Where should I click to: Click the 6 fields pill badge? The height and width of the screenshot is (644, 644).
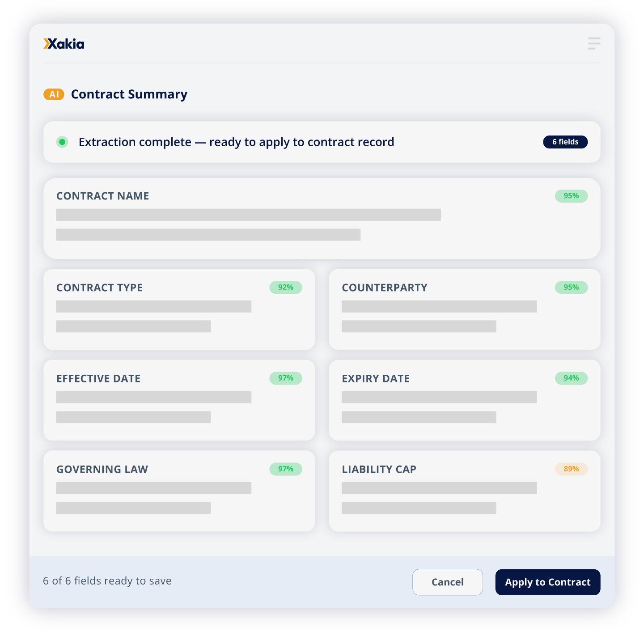pyautogui.click(x=565, y=142)
